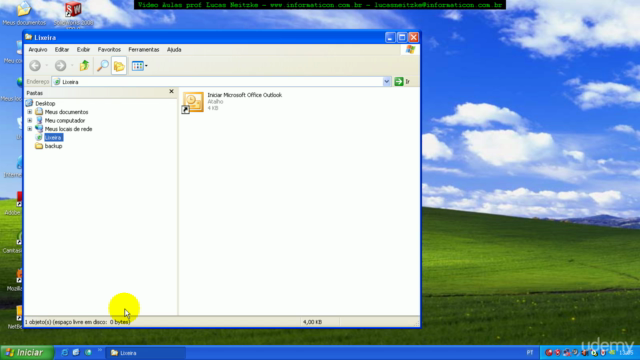Select Lixeira in the folder tree
The width and height of the screenshot is (640, 360).
point(53,138)
